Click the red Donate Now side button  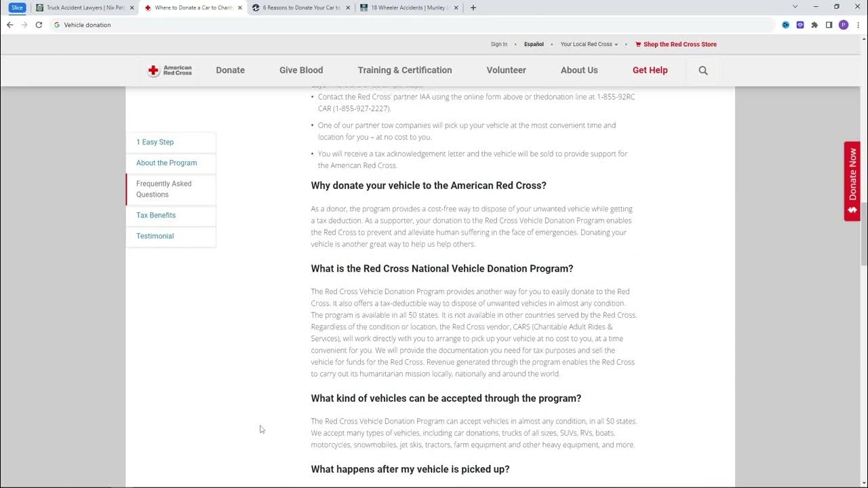tap(852, 181)
